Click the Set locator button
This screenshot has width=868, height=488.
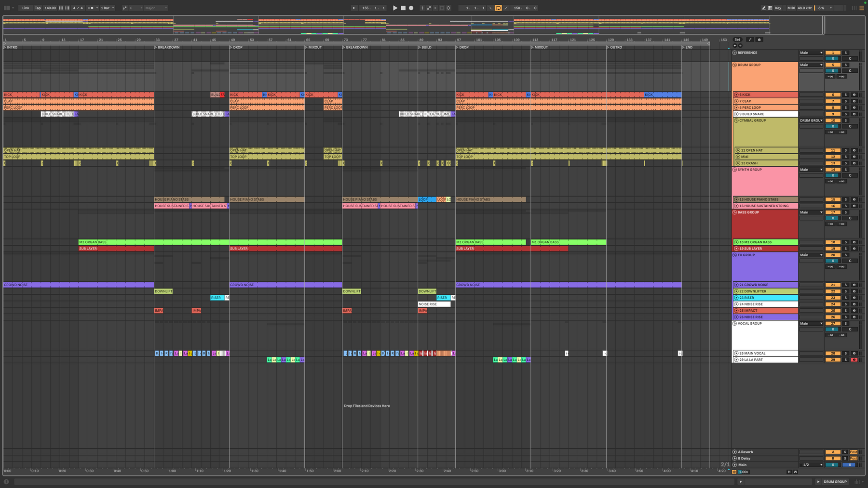(x=737, y=40)
